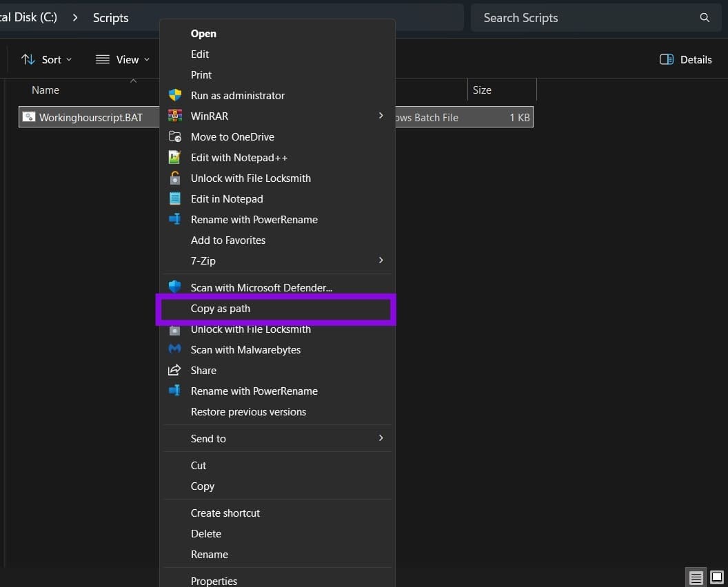Click the Run as administrator shield icon
Screen dimensions: 728x587
(175, 95)
